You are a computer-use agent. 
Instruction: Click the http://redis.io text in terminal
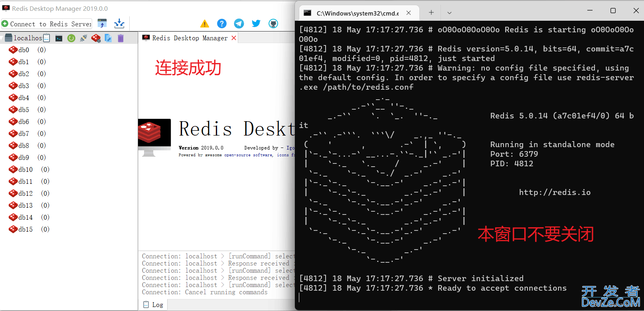555,193
